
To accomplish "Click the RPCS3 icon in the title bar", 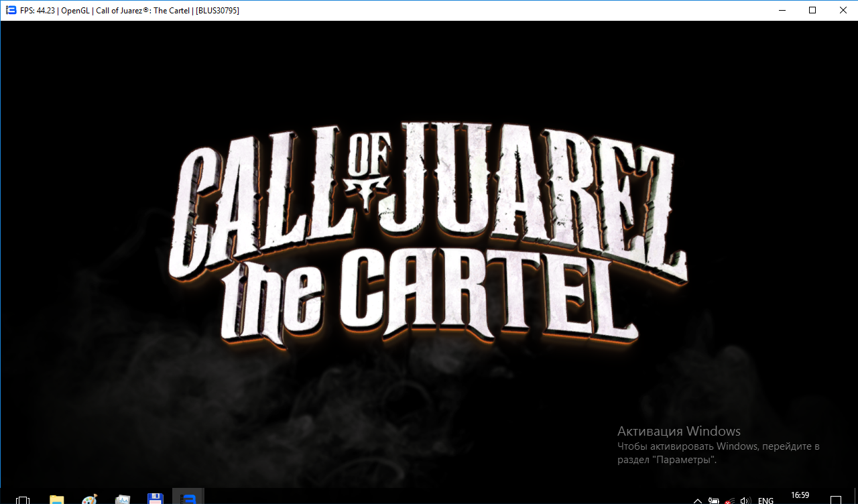I will coord(11,10).
